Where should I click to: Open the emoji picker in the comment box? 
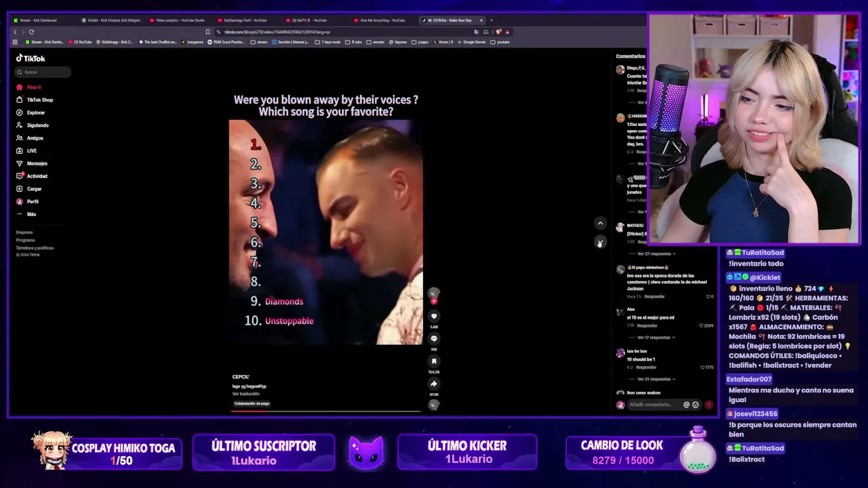tap(695, 405)
